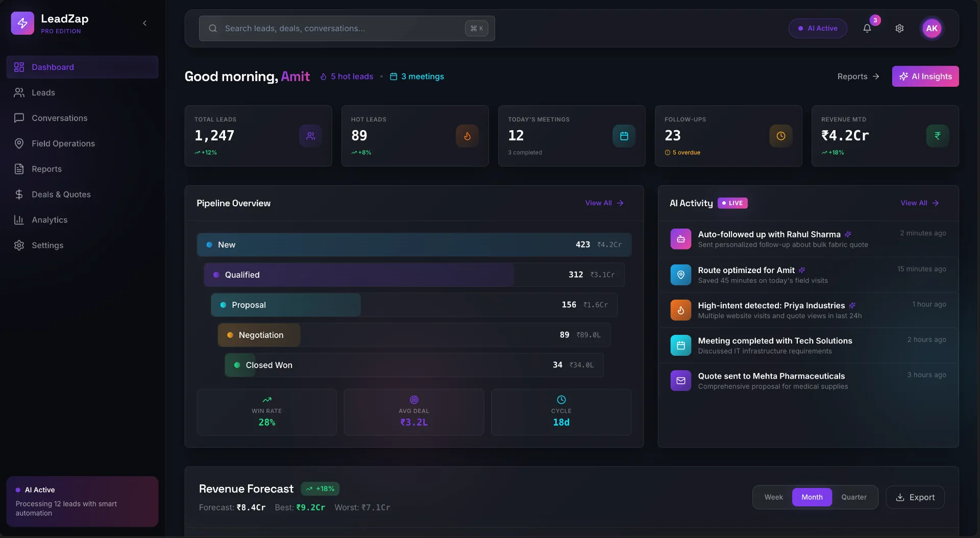Switch to Quarter view
The width and height of the screenshot is (980, 538).
[854, 497]
